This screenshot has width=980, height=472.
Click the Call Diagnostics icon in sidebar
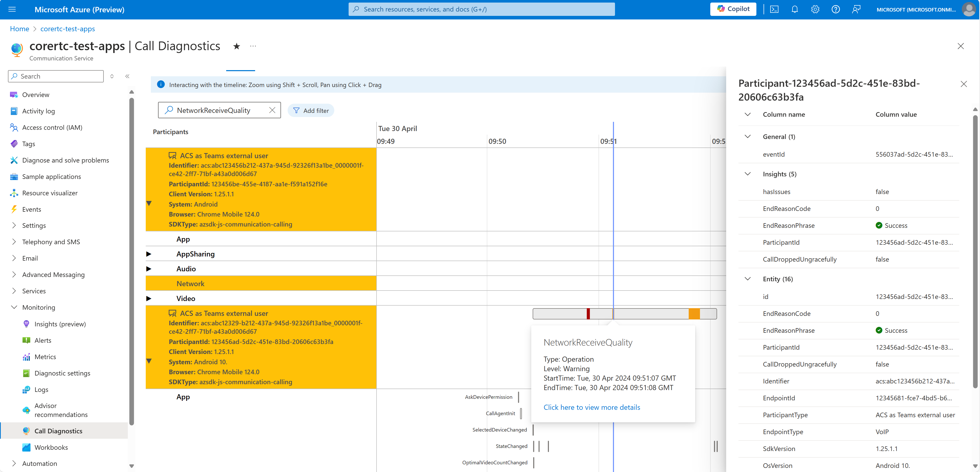click(x=26, y=431)
